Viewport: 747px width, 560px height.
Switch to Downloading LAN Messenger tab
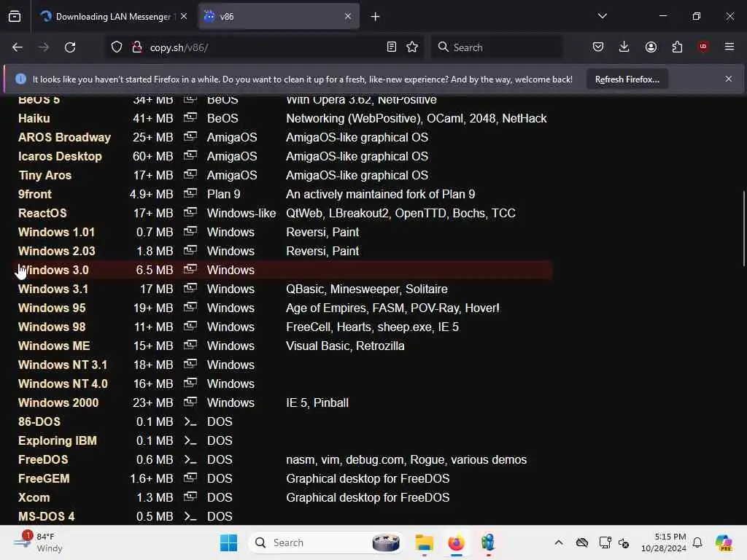113,17
